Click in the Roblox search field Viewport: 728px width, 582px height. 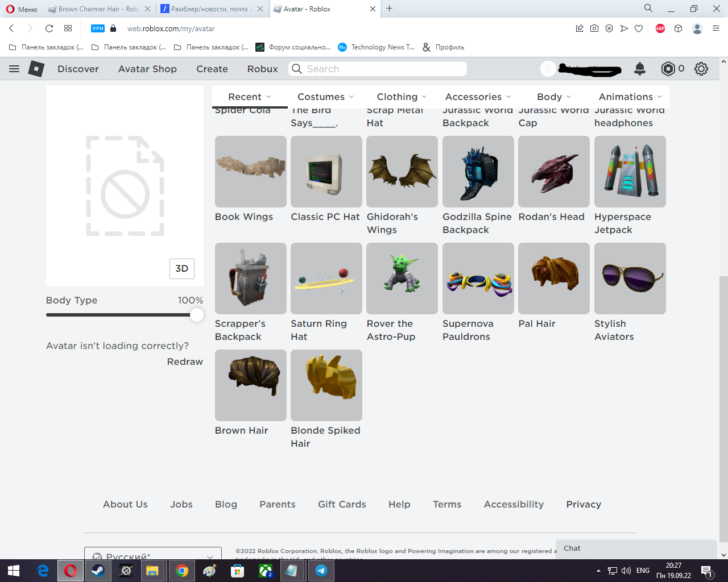pyautogui.click(x=378, y=69)
